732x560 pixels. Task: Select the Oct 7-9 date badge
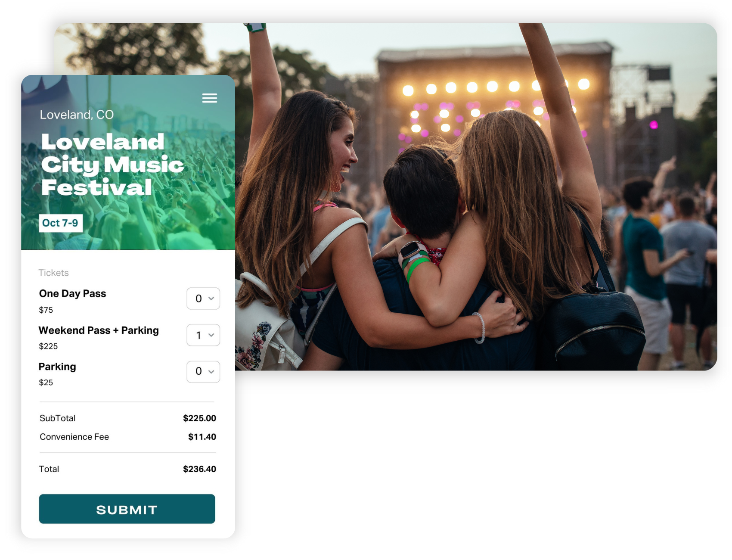click(x=60, y=223)
